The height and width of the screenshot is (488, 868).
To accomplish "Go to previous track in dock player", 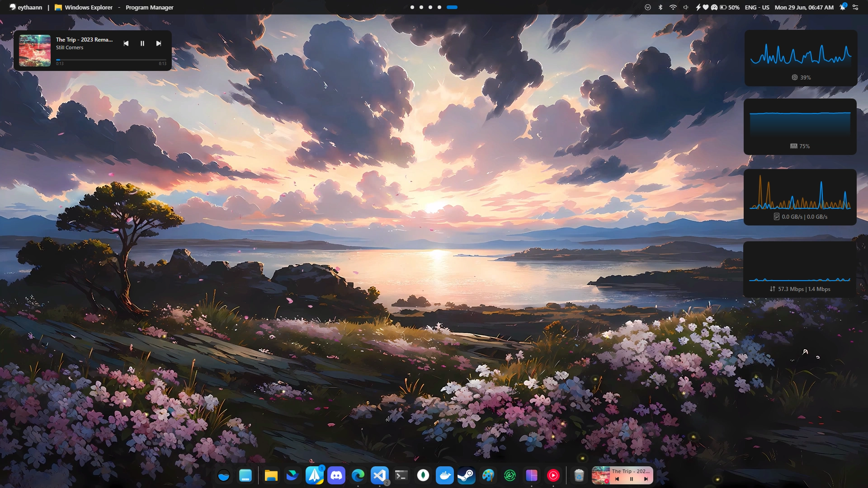I will [617, 479].
